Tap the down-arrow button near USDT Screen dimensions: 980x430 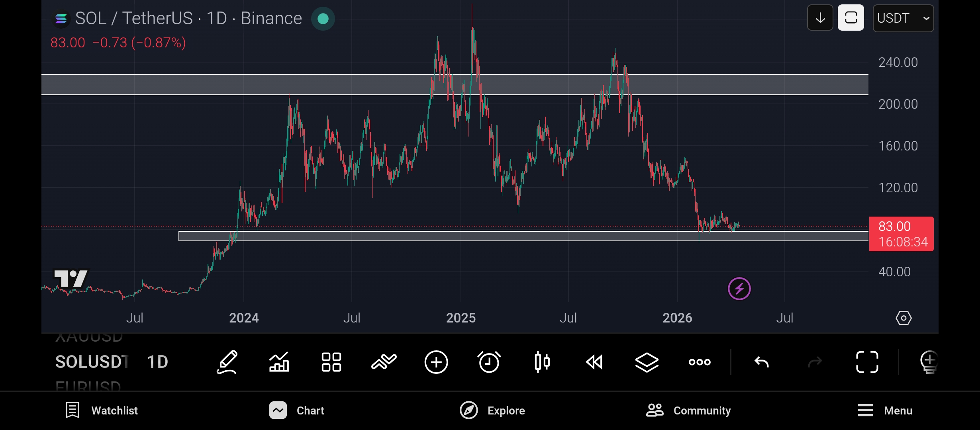pos(820,18)
